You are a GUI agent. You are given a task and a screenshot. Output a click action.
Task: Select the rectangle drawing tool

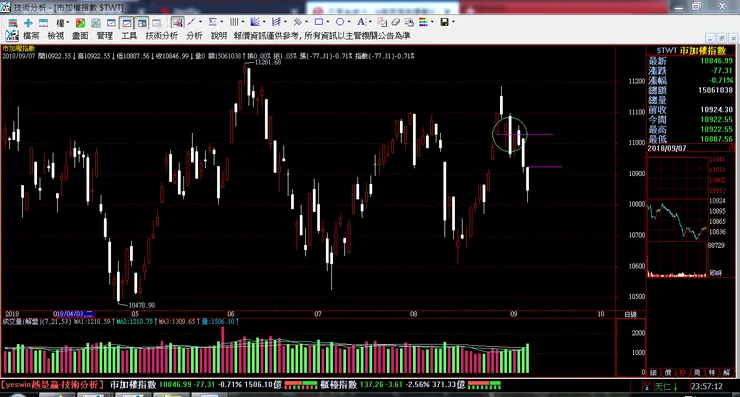(319, 22)
